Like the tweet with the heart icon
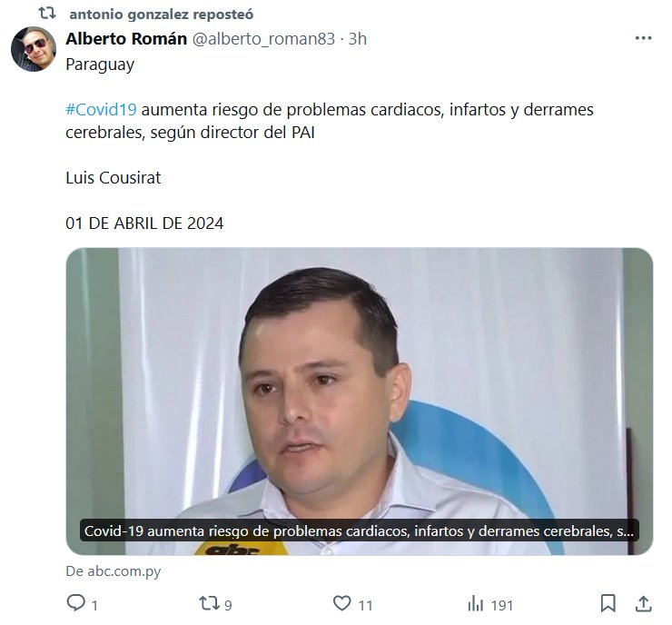 [342, 603]
